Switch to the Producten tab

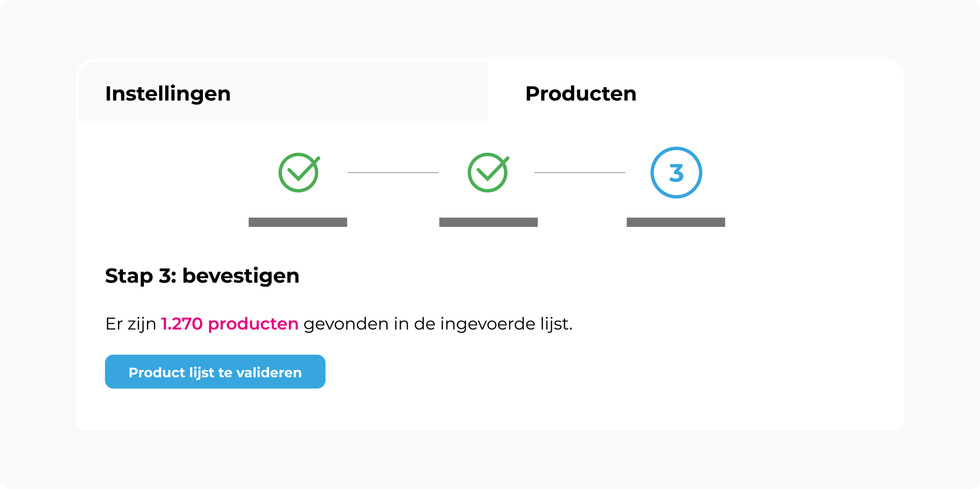580,93
